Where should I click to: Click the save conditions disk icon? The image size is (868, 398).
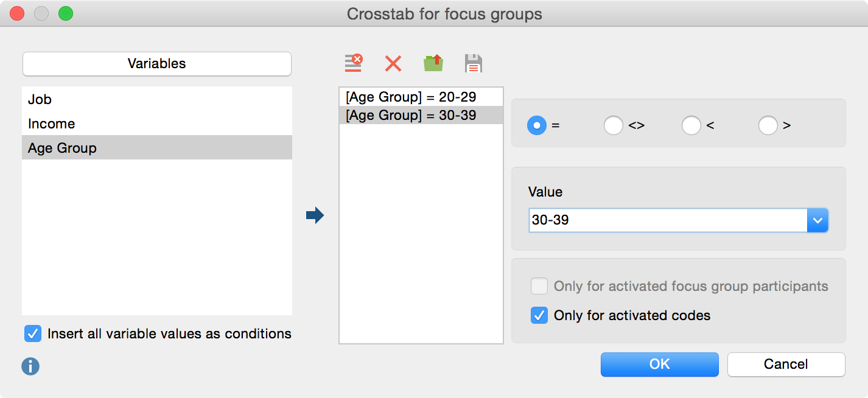473,63
